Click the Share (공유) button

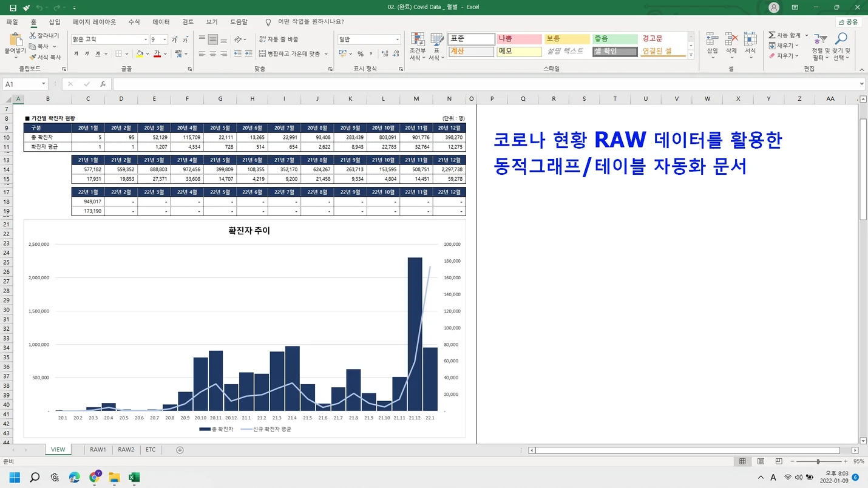pos(848,22)
